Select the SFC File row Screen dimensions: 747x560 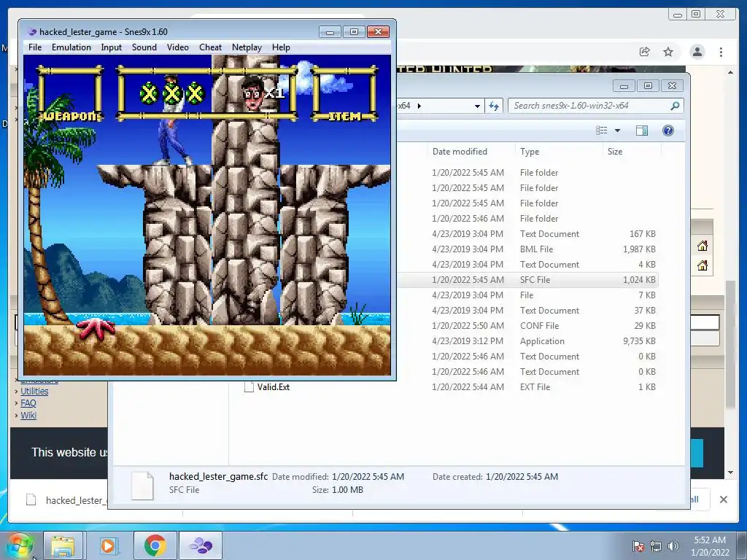pos(527,280)
